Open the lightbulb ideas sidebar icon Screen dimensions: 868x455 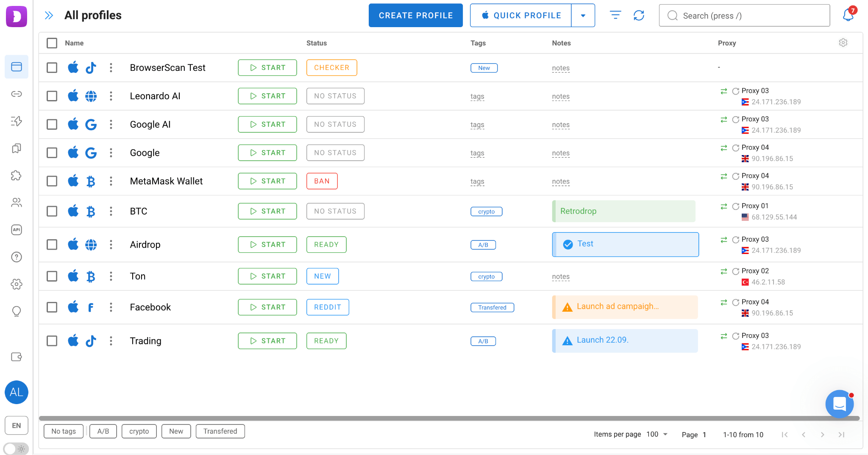[17, 311]
